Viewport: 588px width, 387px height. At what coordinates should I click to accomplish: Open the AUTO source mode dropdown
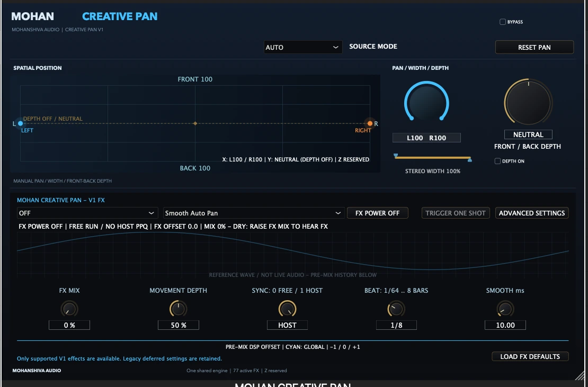point(303,47)
